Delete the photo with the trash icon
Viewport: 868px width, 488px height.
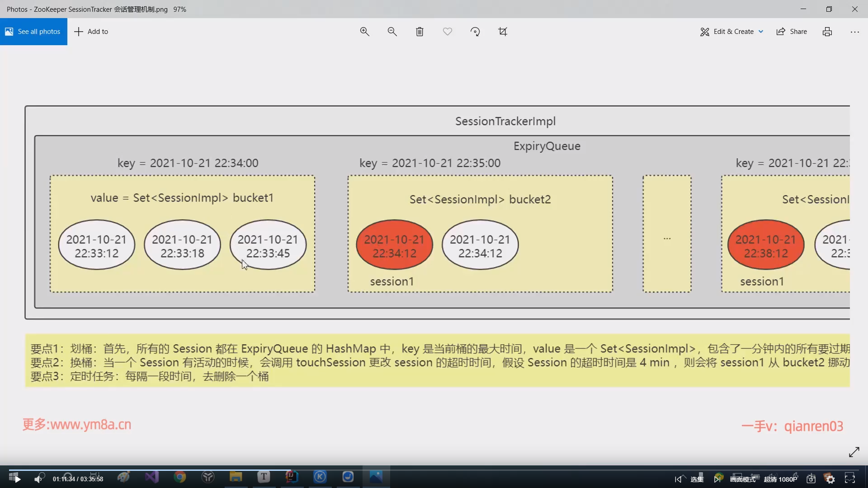420,32
